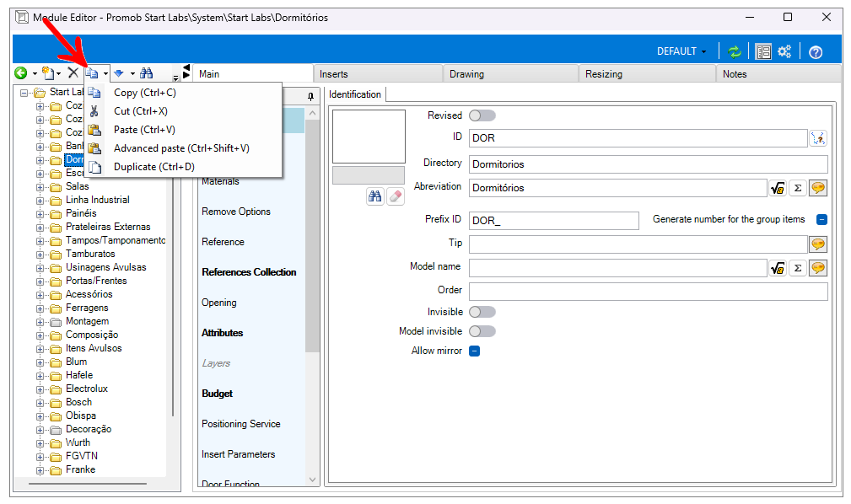
Task: Click the Prefix ID input field
Action: (x=553, y=220)
